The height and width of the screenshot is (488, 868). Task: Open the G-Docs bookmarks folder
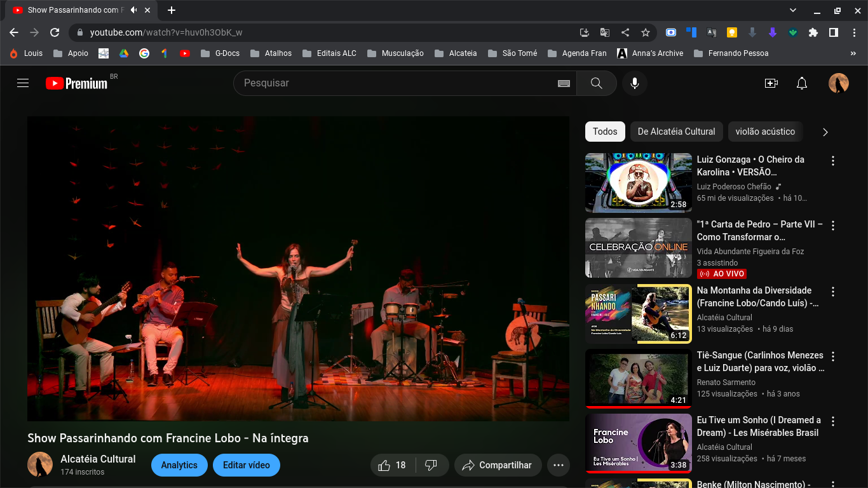click(220, 53)
